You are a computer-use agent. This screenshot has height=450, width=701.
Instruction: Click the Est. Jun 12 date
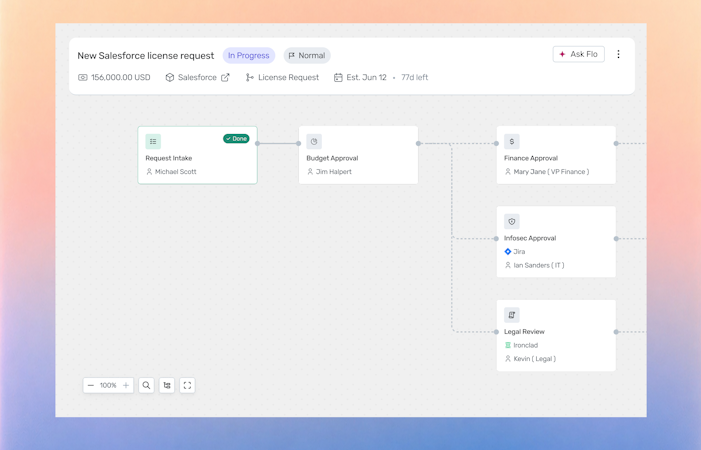click(366, 77)
